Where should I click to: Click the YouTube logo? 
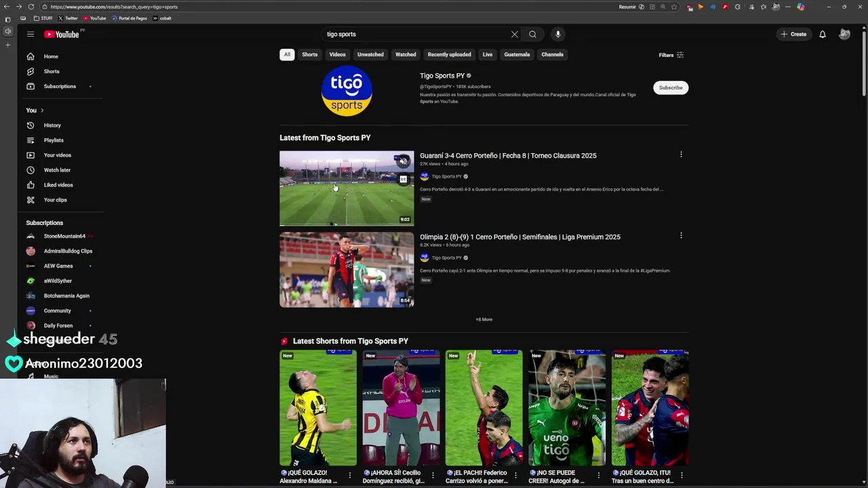point(62,34)
